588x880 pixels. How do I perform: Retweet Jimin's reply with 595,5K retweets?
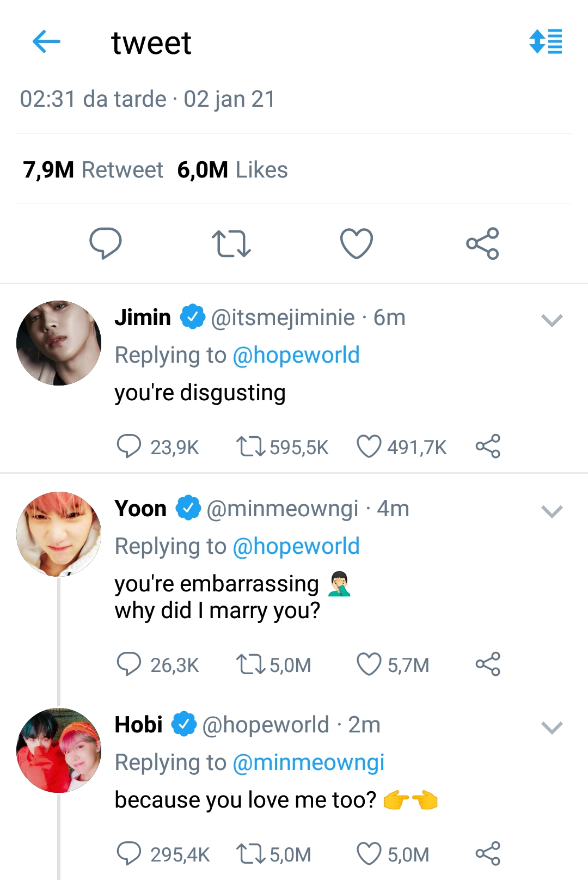click(x=250, y=447)
